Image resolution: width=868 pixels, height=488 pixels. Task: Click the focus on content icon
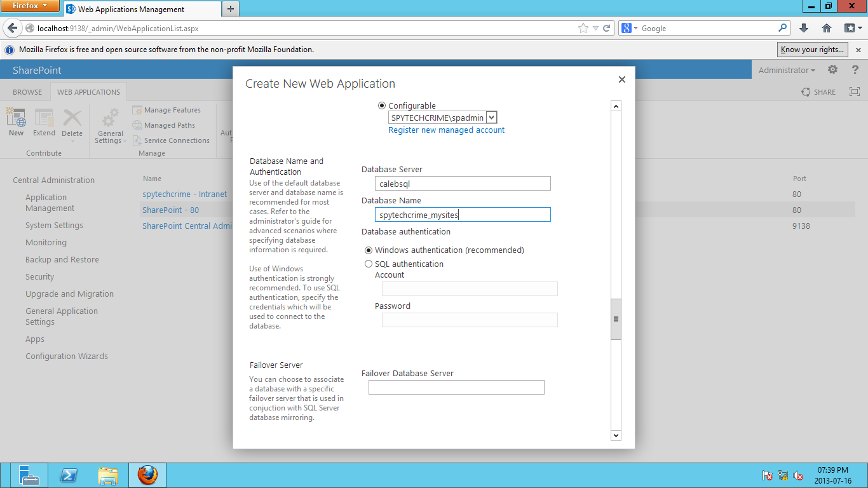coord(855,92)
